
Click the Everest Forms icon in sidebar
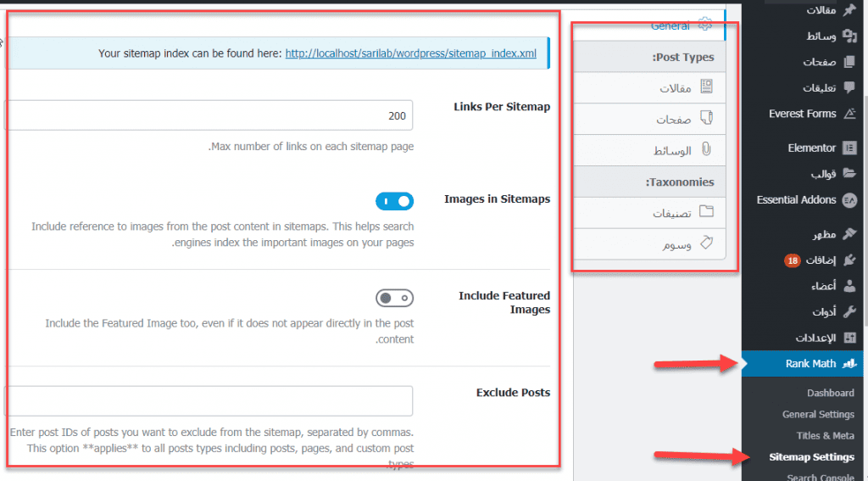pyautogui.click(x=849, y=114)
